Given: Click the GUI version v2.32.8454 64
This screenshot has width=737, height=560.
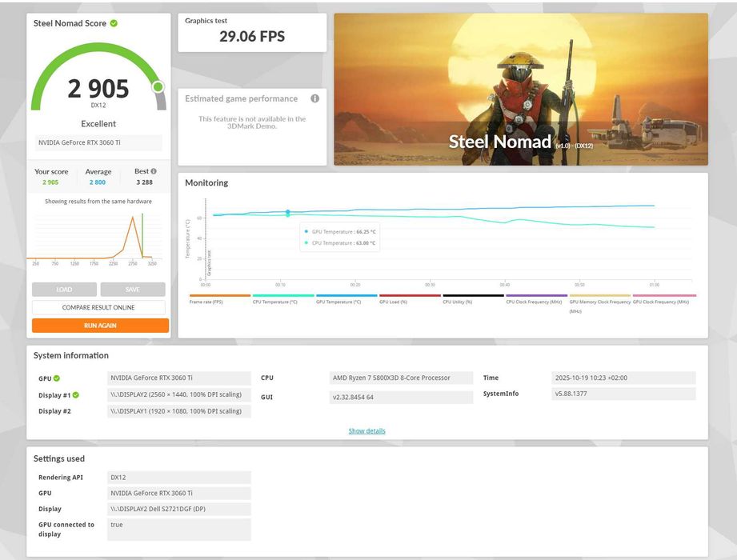Looking at the screenshot, I should [x=402, y=397].
